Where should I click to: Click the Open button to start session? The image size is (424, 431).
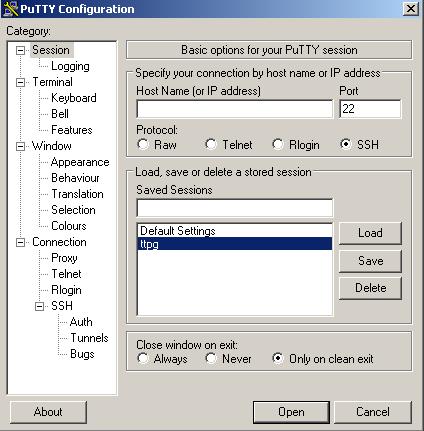(291, 412)
